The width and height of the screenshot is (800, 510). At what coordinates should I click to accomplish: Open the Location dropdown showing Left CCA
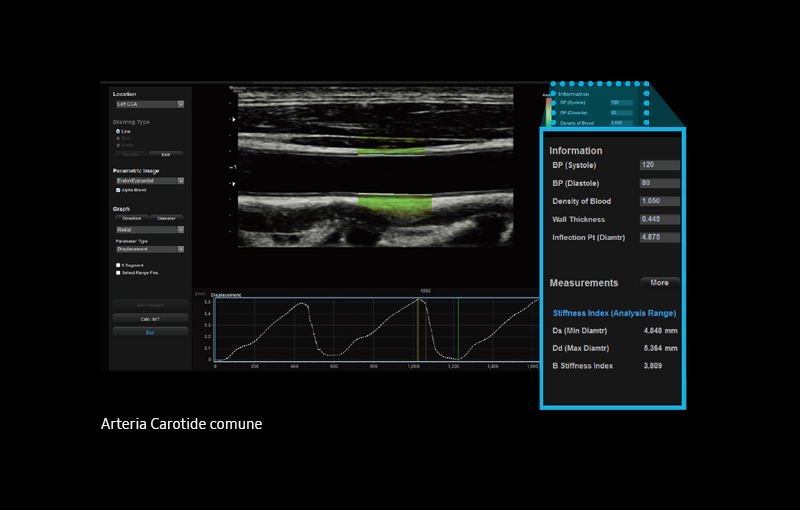[149, 104]
